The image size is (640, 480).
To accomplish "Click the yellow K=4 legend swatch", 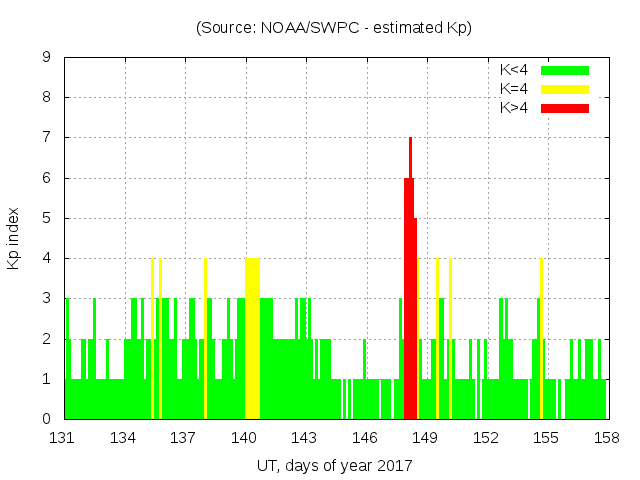I will coord(565,89).
